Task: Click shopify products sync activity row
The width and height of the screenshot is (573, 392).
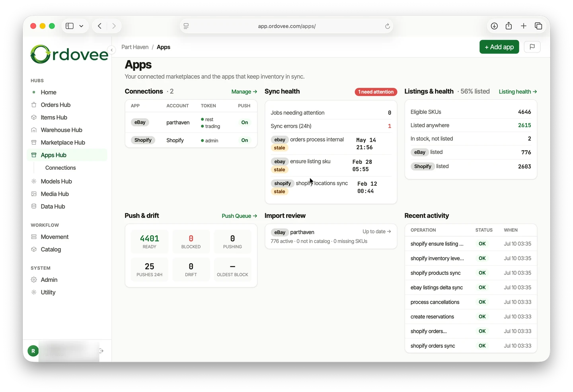Action: tap(471, 273)
